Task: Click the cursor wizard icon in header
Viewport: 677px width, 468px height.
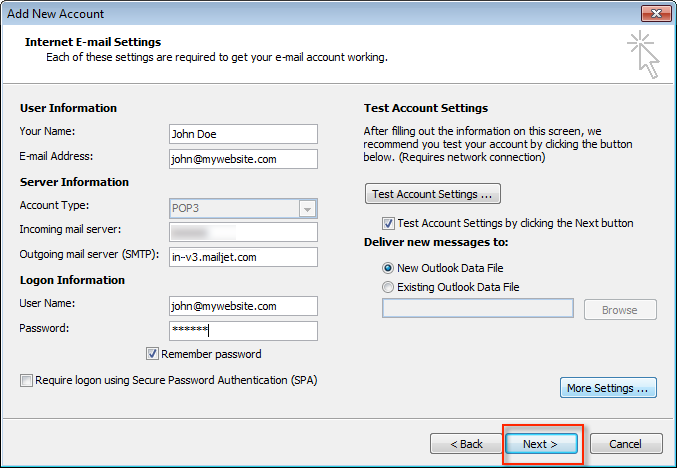Action: (644, 54)
